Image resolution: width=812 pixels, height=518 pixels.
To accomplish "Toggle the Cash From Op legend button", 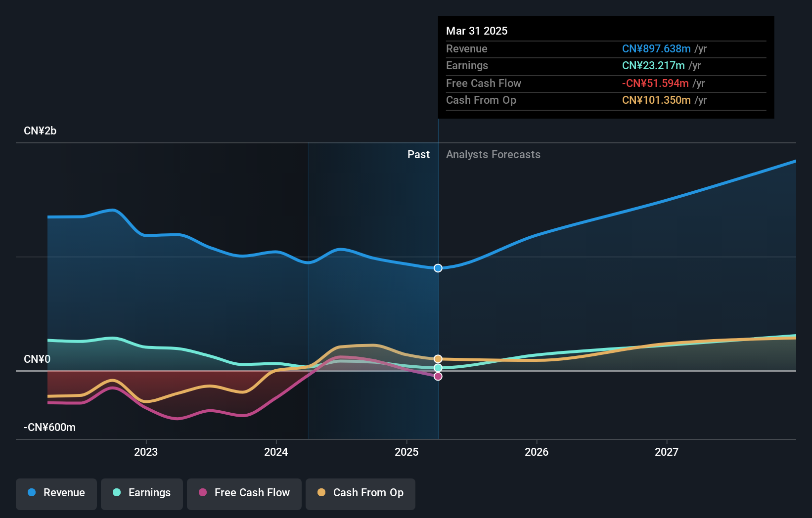I will (x=361, y=494).
